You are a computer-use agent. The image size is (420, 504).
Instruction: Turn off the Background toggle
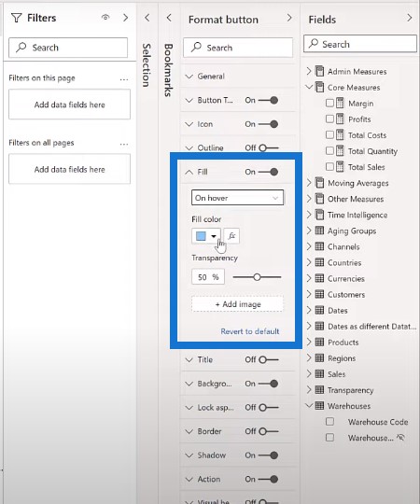[x=268, y=384]
